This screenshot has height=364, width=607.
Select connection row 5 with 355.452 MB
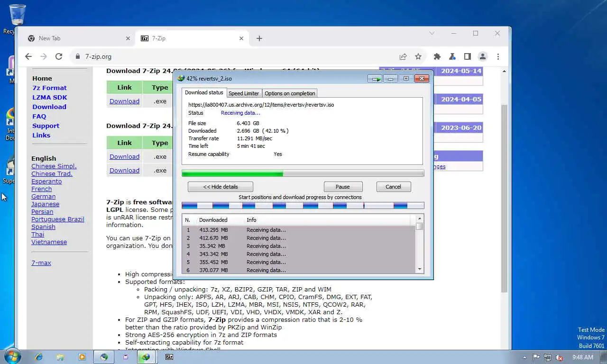[x=299, y=262]
